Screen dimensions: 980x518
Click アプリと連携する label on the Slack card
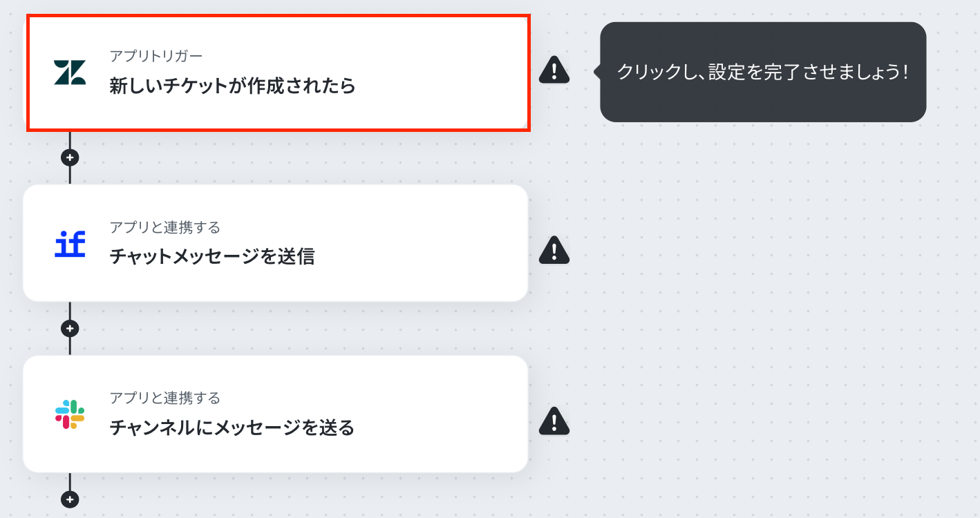click(x=165, y=398)
